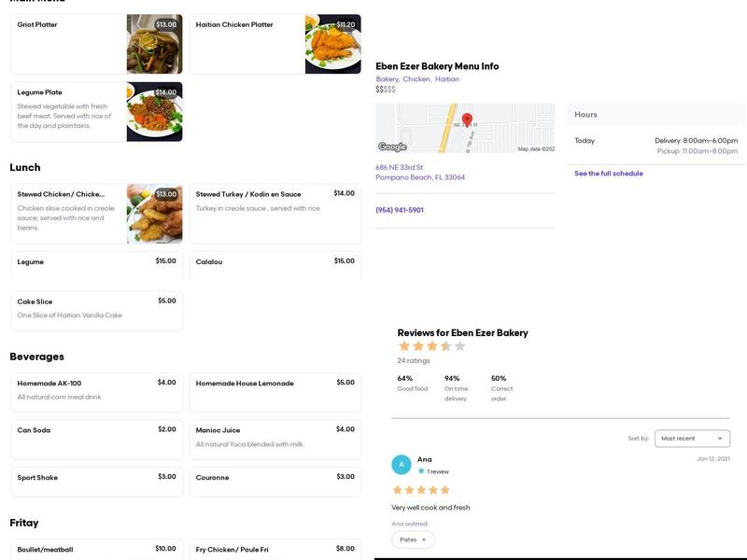Click the dollar sign price indicators
Screen dimensions: 747x560
click(x=387, y=89)
